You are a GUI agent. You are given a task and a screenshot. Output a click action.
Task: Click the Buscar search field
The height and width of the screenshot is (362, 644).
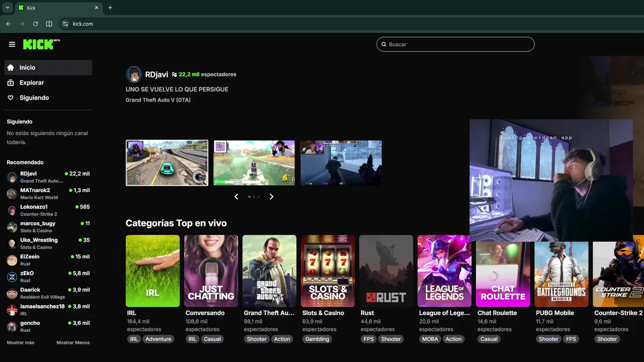455,44
